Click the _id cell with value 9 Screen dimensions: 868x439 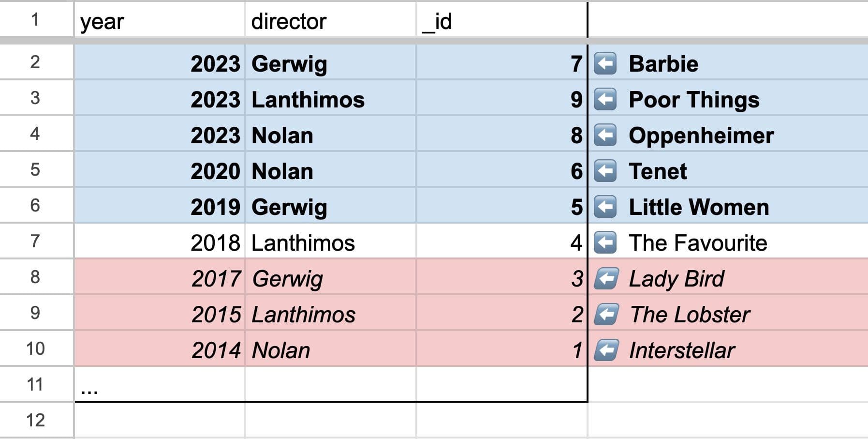501,99
